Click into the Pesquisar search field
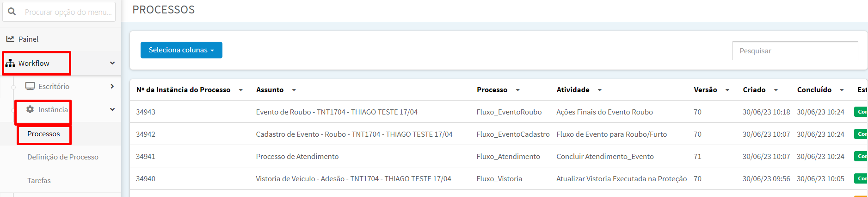868x197 pixels. pos(795,51)
